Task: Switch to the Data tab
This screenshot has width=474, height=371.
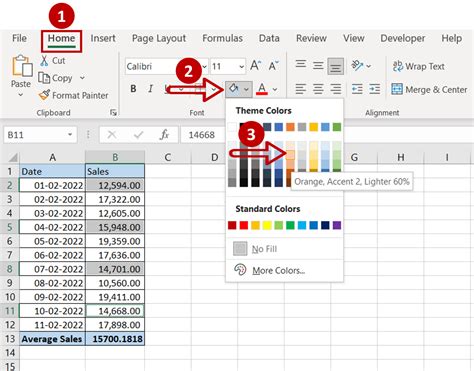Action: pyautogui.click(x=269, y=38)
